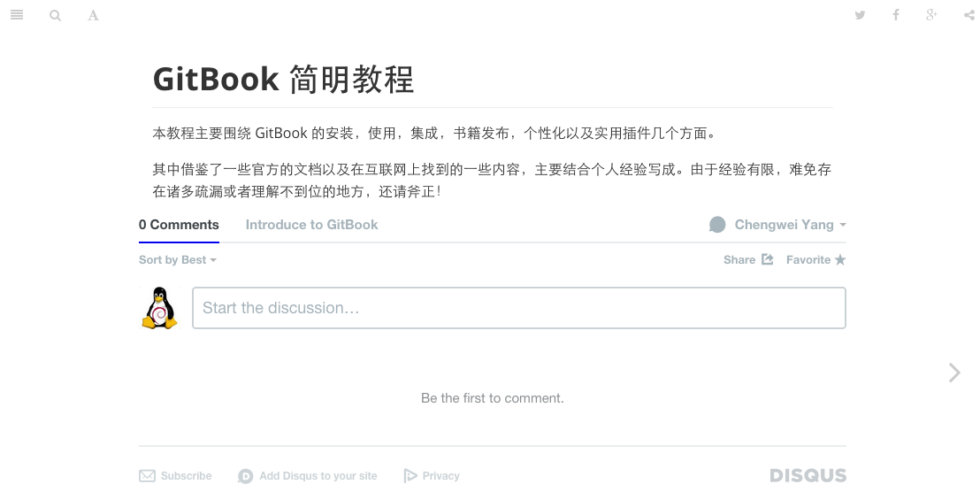The width and height of the screenshot is (980, 492).
Task: Click the Tux penguin avatar
Action: pyautogui.click(x=159, y=308)
